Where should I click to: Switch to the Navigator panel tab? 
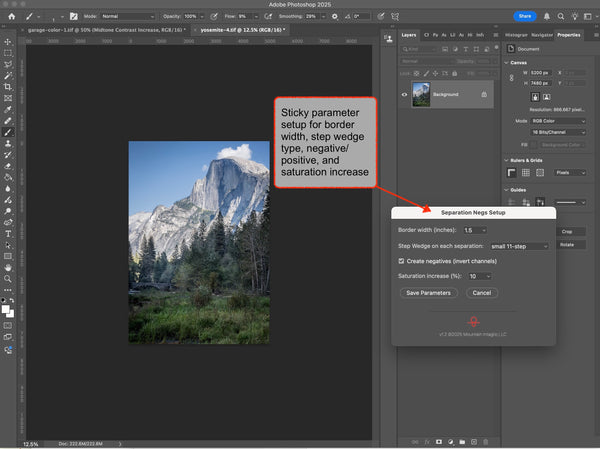pos(543,34)
